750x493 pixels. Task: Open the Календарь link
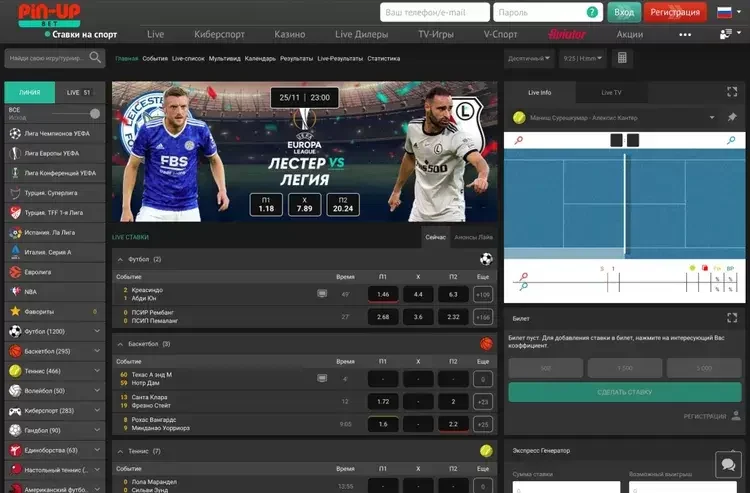pos(260,58)
